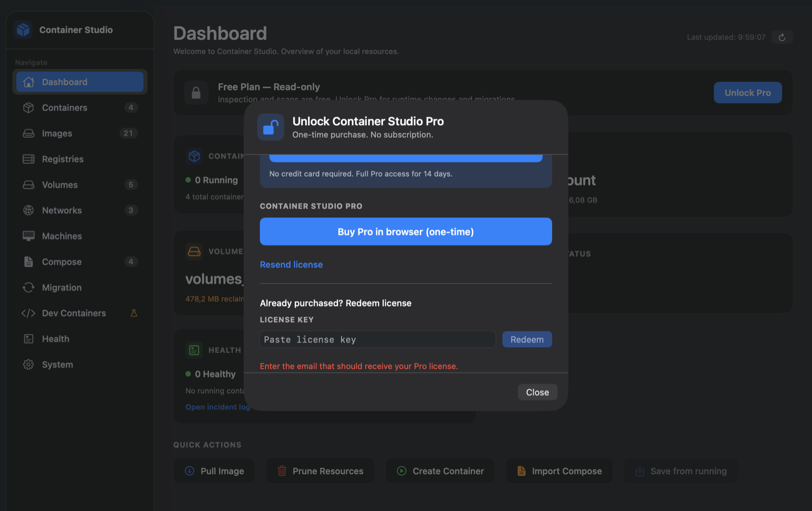Click the Container Studio logo icon
This screenshot has width=812, height=511.
pos(23,30)
